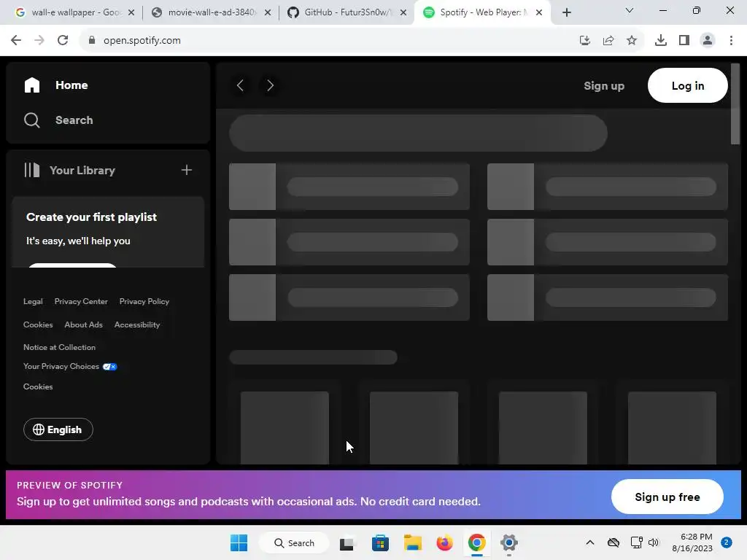
Task: Open a new browser tab
Action: coord(566,13)
